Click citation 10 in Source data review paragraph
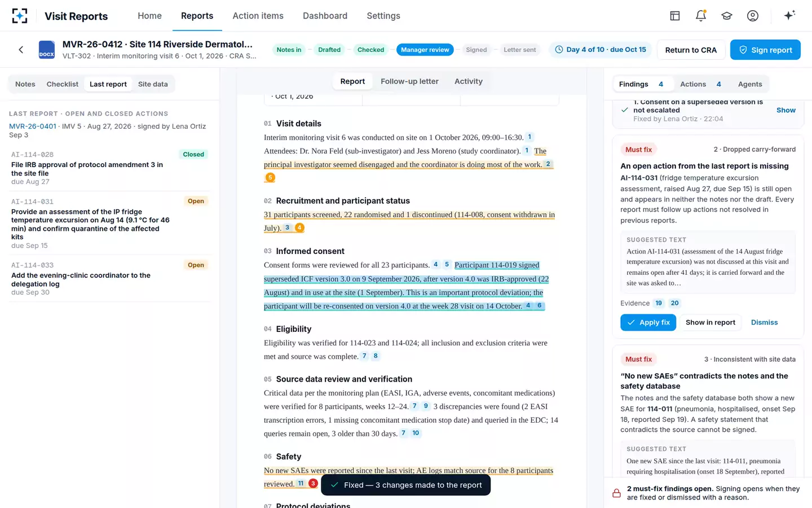Image resolution: width=812 pixels, height=508 pixels. (x=416, y=433)
